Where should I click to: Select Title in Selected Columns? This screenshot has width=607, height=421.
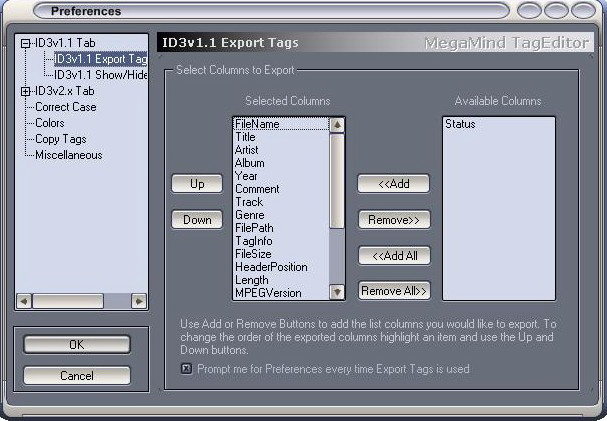(281, 137)
